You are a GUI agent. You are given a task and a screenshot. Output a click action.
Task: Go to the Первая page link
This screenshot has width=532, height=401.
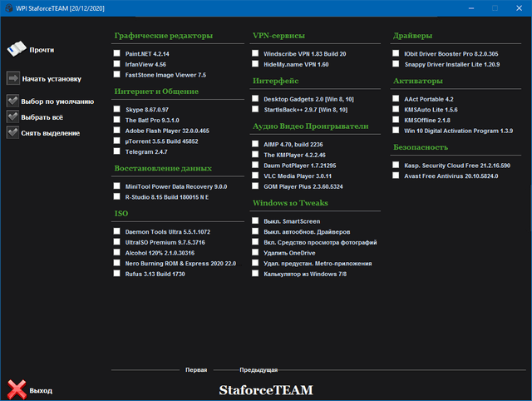click(196, 369)
